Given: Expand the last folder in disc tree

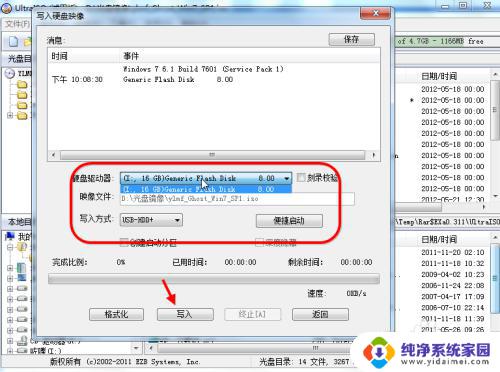Looking at the screenshot, I should [10, 116].
